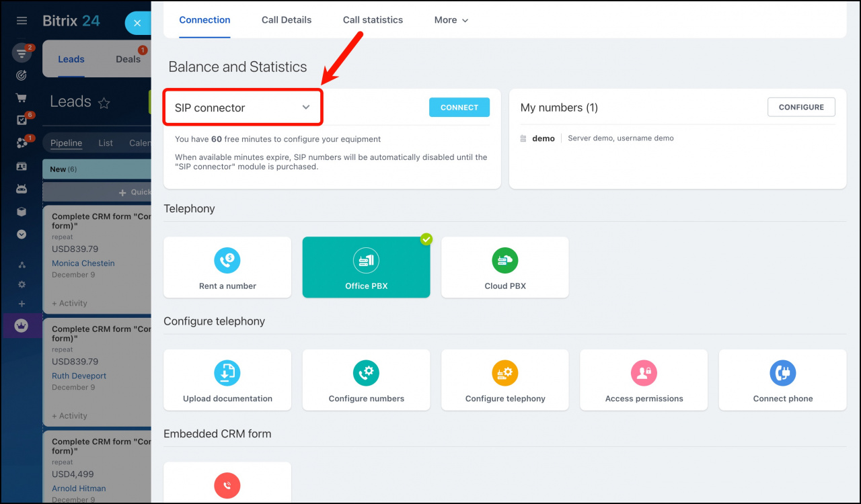Click the Configure numbers icon
The image size is (861, 504).
tap(367, 372)
